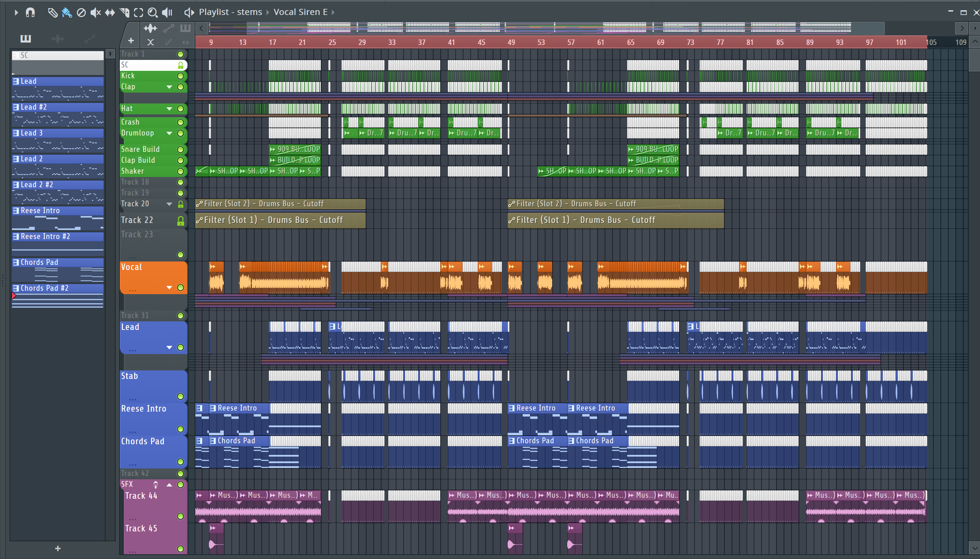Screen dimensions: 980x559
Task: Select the Playback speaker tool
Action: point(167,13)
